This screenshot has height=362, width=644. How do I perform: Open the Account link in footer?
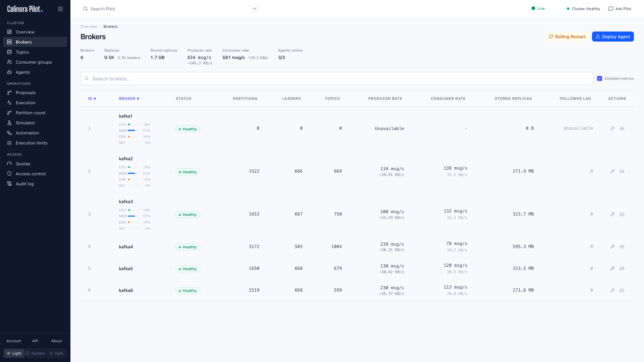pos(14,341)
